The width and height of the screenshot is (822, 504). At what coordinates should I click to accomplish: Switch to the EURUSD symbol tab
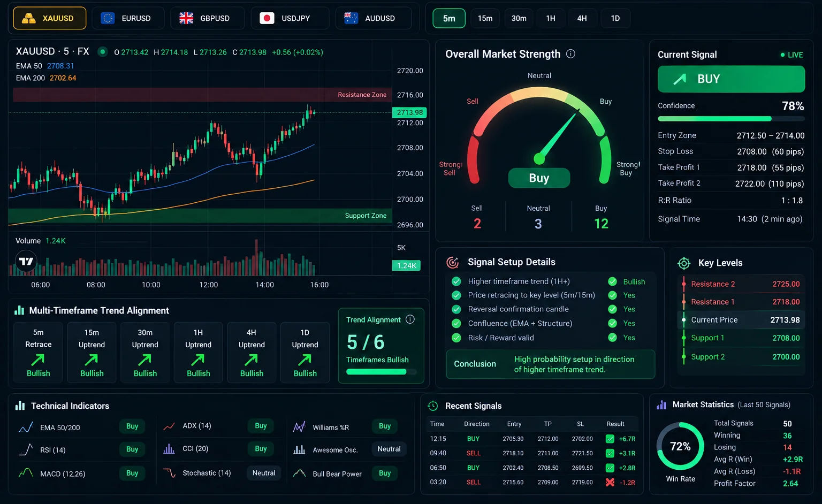(128, 18)
